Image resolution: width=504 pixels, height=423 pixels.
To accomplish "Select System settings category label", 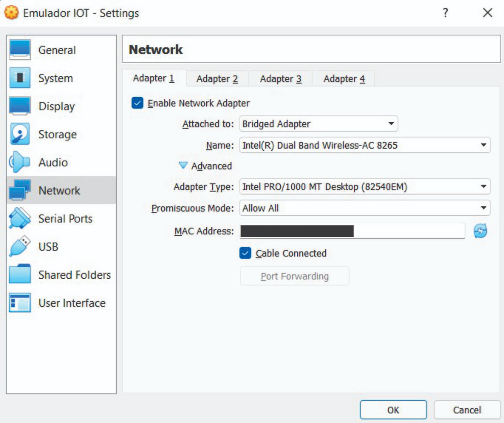I will coord(55,78).
